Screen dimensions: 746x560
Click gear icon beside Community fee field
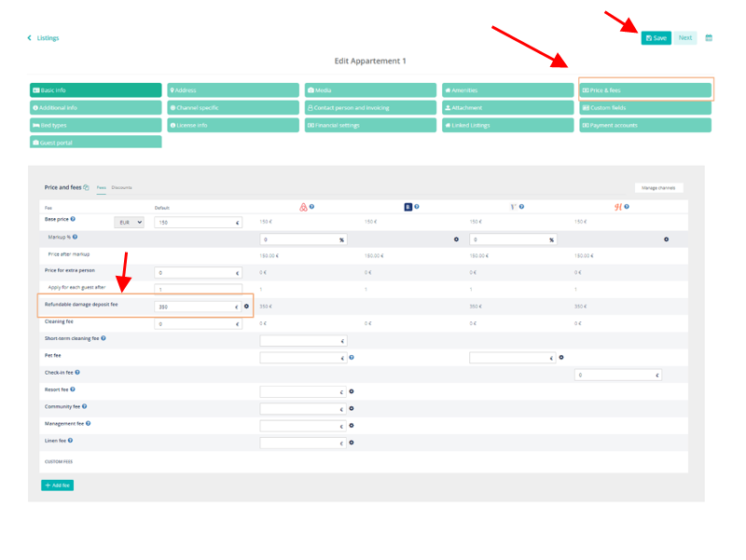tap(352, 409)
